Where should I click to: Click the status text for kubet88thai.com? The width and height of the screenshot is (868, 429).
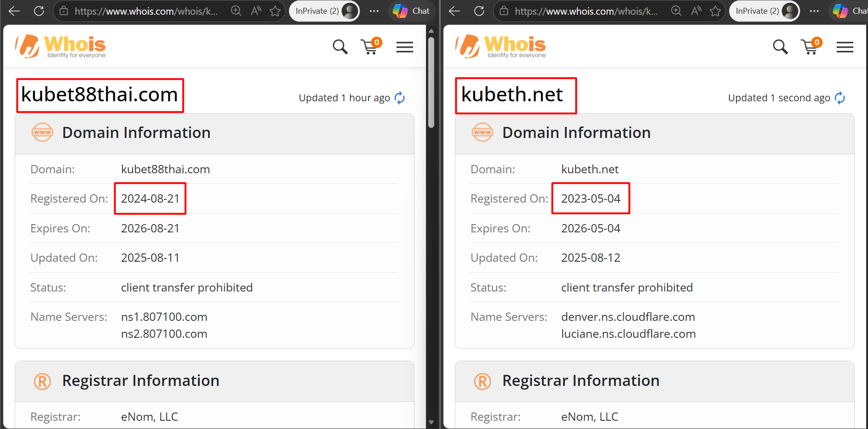click(187, 287)
